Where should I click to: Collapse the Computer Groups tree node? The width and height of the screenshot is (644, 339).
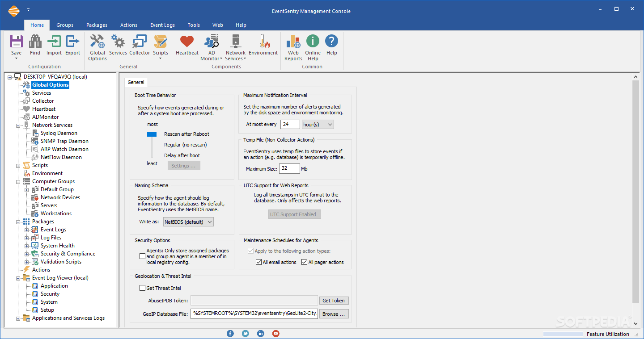[x=18, y=181]
